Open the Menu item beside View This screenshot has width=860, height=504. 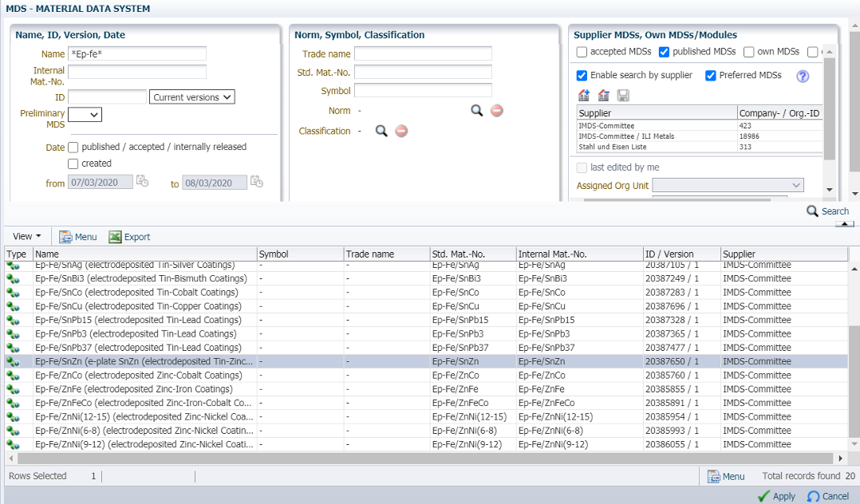point(78,237)
